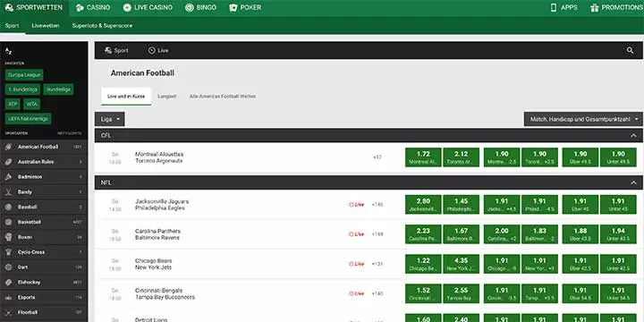The width and height of the screenshot is (644, 322).
Task: Select Alle American Football Wetten tab
Action: (223, 96)
